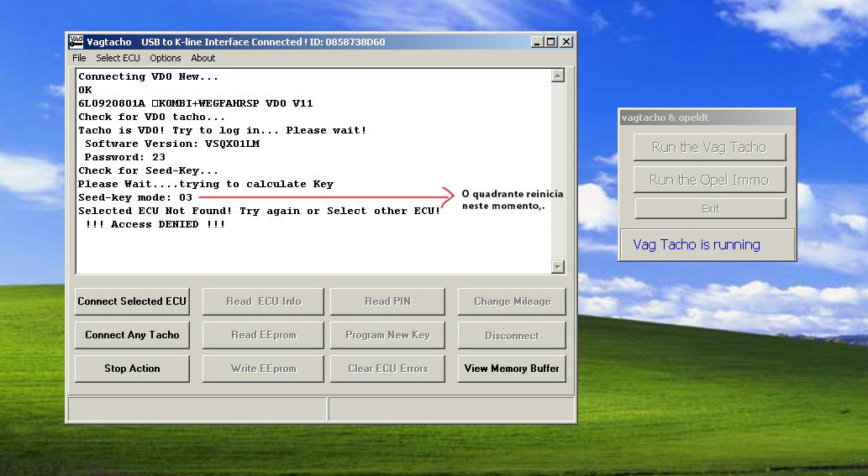Click the Vagtacho title bar icon
The image size is (868, 476).
pyautogui.click(x=76, y=41)
